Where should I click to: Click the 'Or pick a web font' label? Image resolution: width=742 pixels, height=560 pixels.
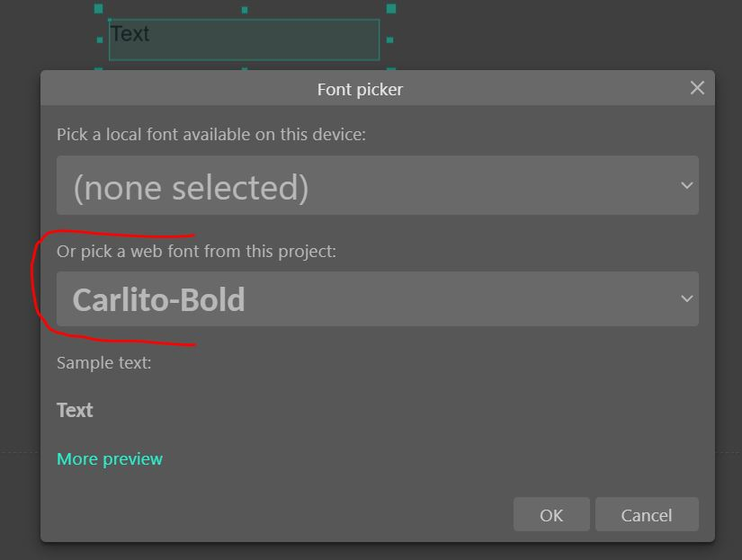pyautogui.click(x=196, y=252)
